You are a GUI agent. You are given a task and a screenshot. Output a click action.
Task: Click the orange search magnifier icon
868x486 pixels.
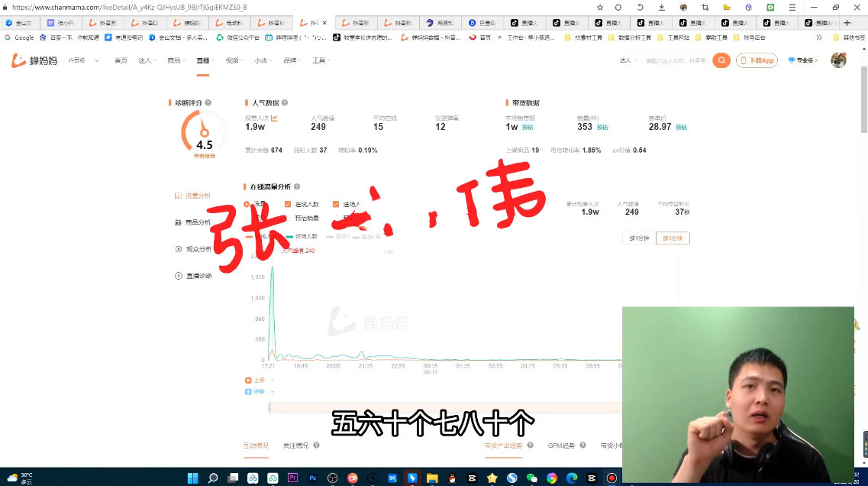pyautogui.click(x=721, y=60)
